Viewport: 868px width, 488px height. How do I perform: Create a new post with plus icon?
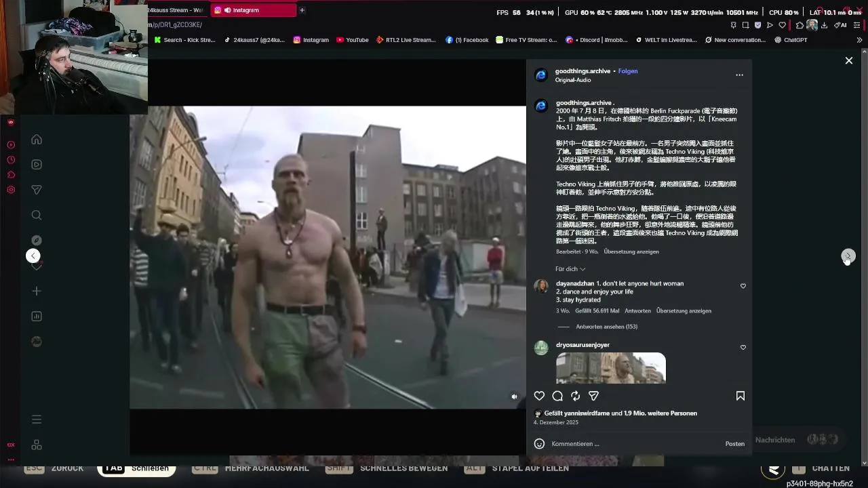click(37, 291)
